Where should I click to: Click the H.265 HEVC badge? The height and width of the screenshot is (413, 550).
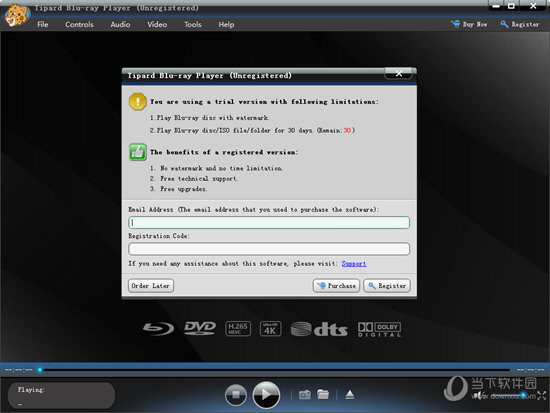[x=238, y=329]
